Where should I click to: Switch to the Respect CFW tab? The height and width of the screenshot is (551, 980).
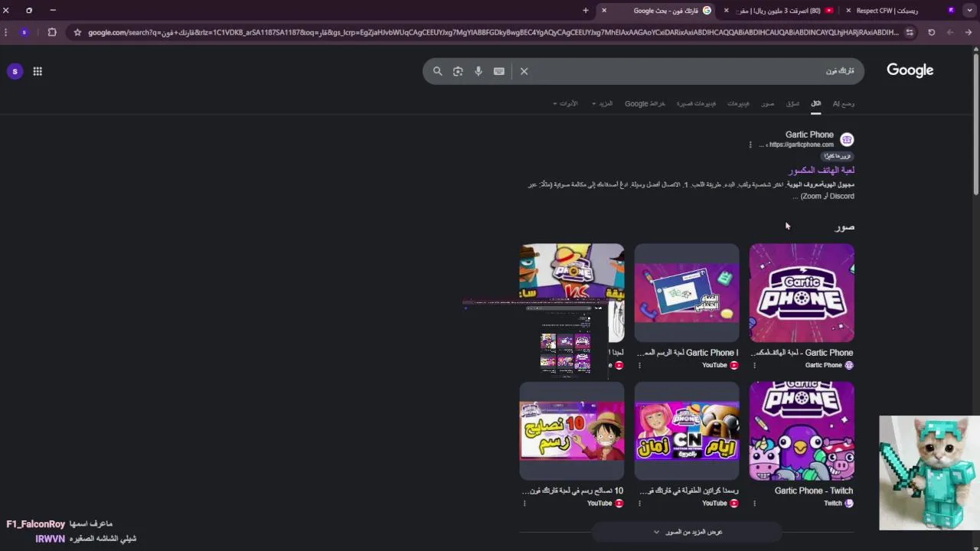[888, 11]
